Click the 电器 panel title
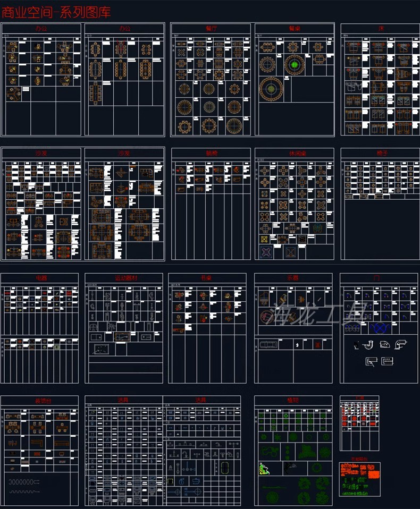The width and height of the screenshot is (420, 509). pos(40,278)
